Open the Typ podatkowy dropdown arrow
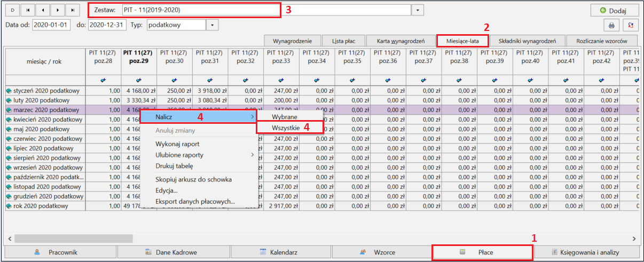 point(213,25)
